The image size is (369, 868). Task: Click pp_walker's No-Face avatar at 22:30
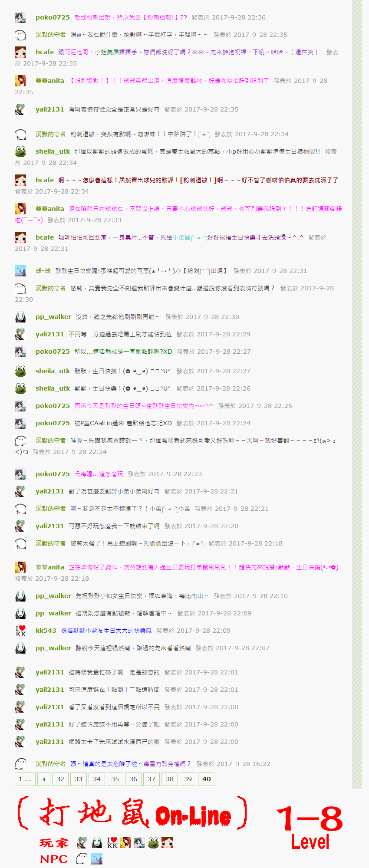pyautogui.click(x=20, y=317)
